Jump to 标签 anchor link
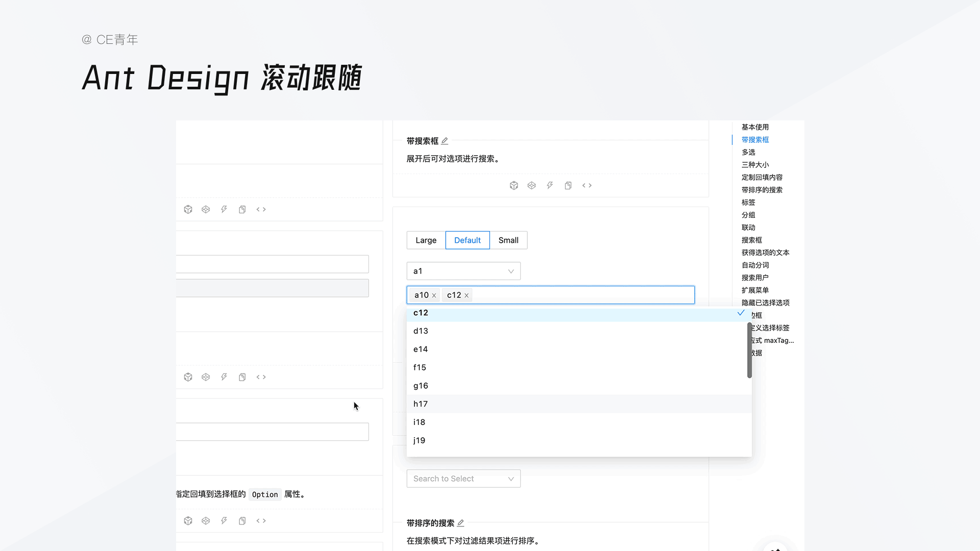 point(748,203)
